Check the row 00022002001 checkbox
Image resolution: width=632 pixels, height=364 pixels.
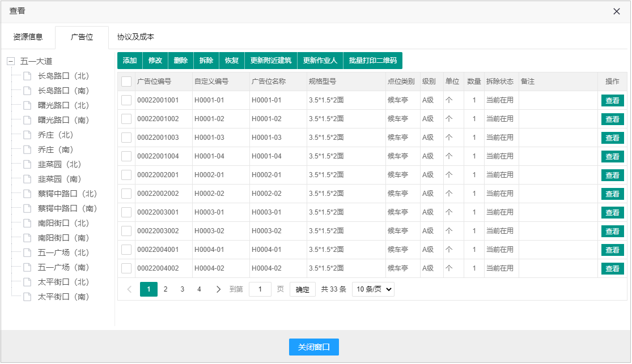(126, 175)
